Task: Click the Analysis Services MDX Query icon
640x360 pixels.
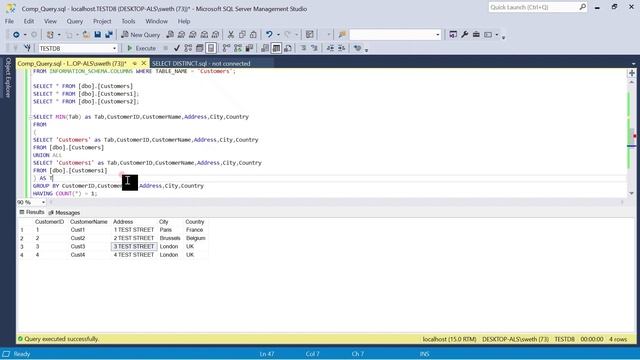Action: click(181, 35)
